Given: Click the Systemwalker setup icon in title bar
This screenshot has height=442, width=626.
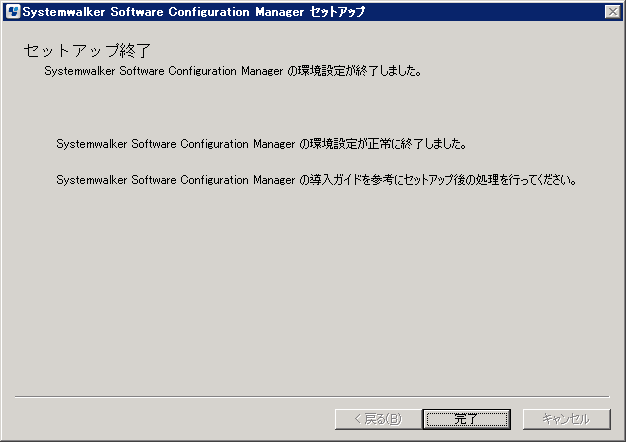Looking at the screenshot, I should point(13,12).
